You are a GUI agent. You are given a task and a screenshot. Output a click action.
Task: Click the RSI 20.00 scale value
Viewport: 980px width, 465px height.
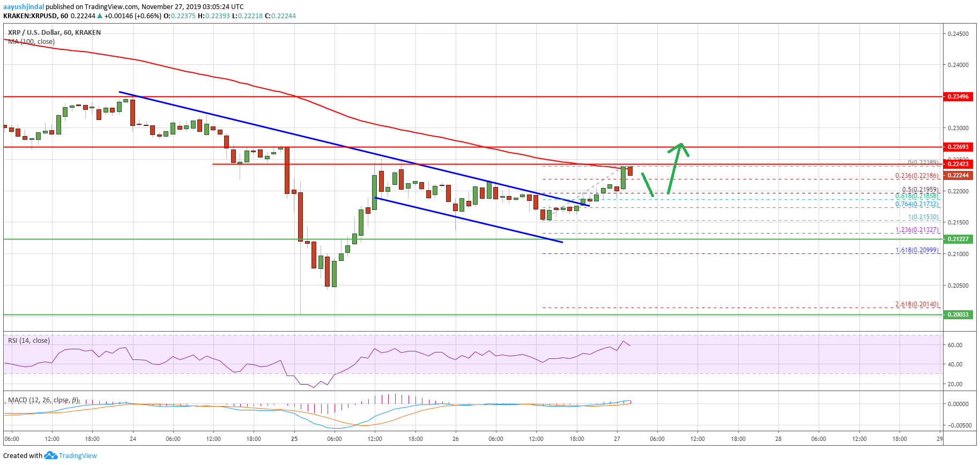point(955,384)
